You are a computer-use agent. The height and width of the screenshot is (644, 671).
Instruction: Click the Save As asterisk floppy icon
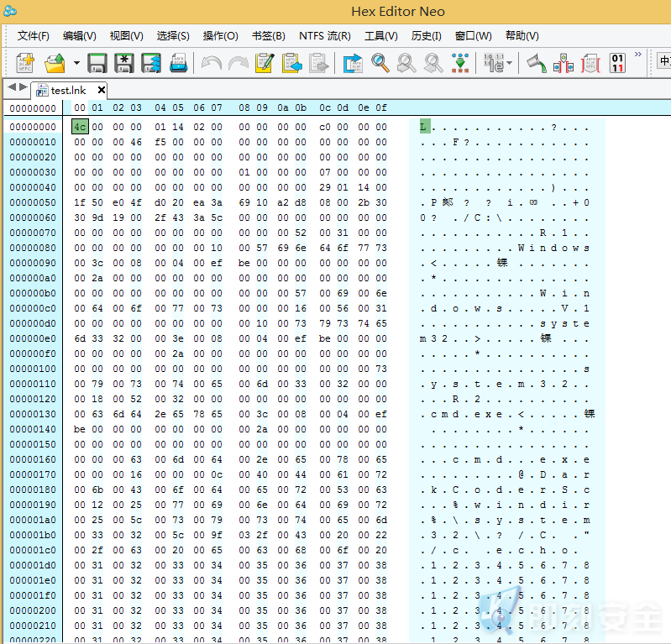click(x=124, y=63)
